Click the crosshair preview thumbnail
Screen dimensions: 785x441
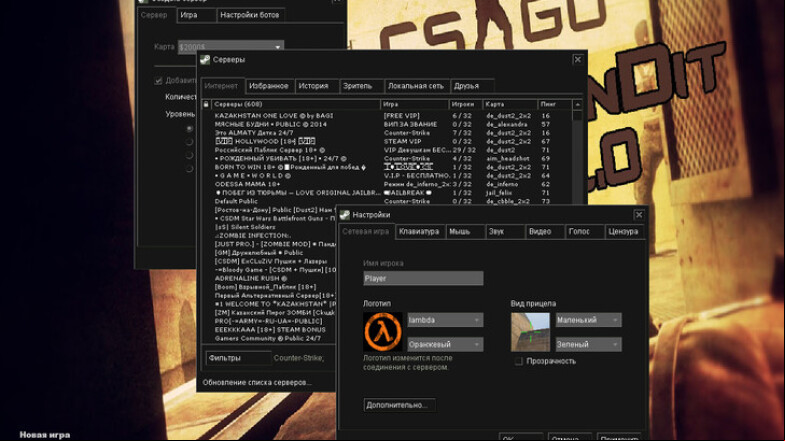(530, 332)
